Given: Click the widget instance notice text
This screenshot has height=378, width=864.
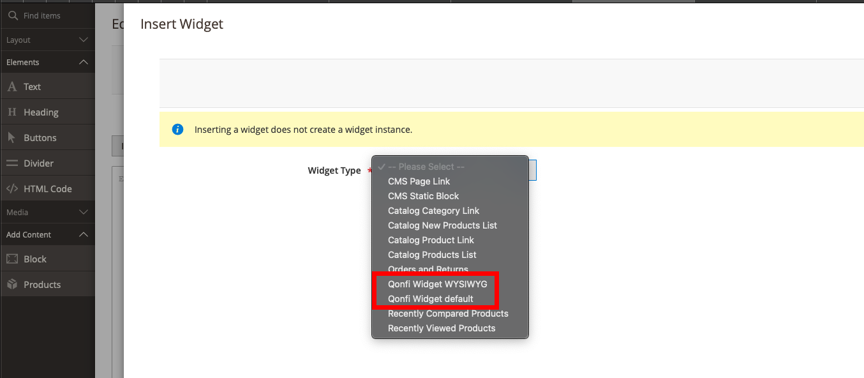Looking at the screenshot, I should (304, 130).
